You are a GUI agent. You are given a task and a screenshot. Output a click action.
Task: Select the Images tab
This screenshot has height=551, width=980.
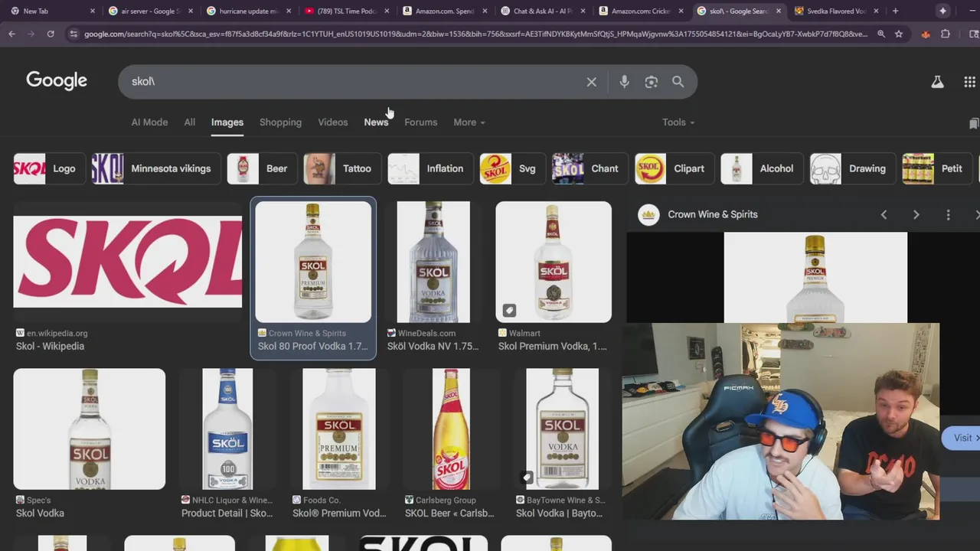(227, 122)
